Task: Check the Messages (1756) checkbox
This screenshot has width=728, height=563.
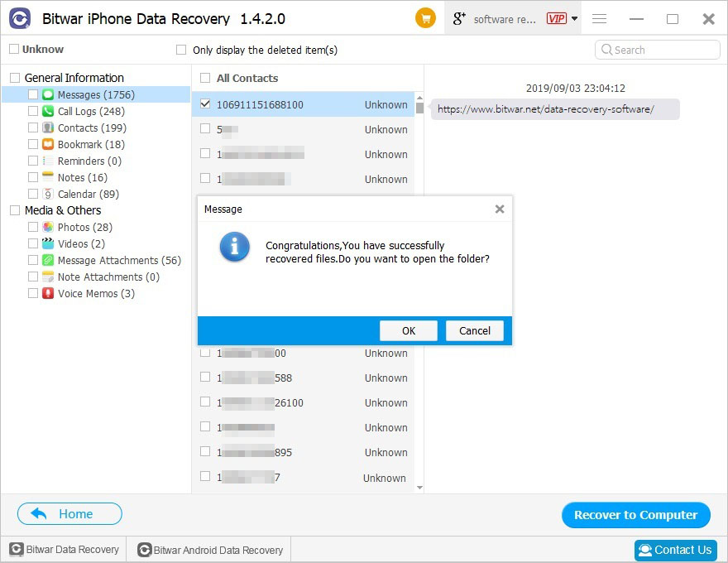Action: 33,94
